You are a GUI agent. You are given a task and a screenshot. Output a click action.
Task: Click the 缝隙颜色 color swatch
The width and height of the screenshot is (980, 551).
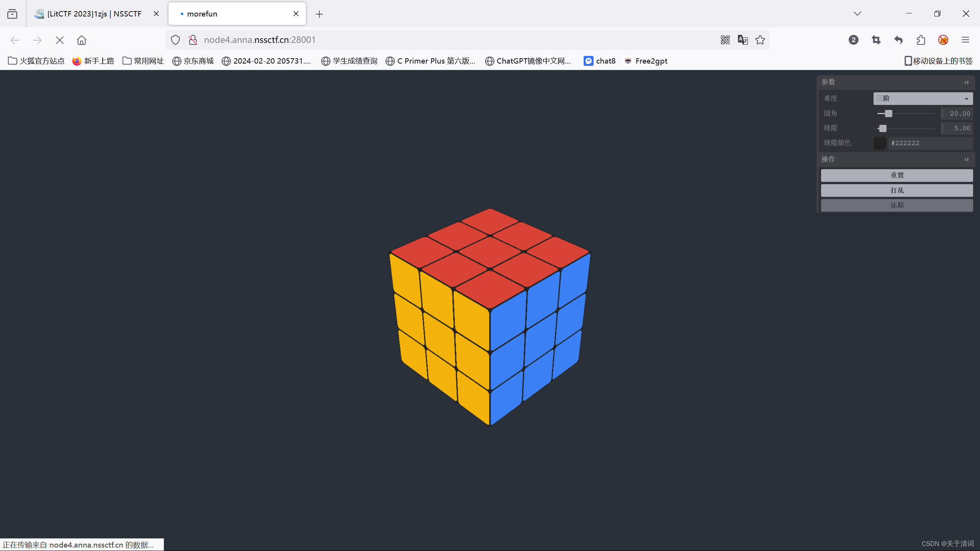[880, 143]
